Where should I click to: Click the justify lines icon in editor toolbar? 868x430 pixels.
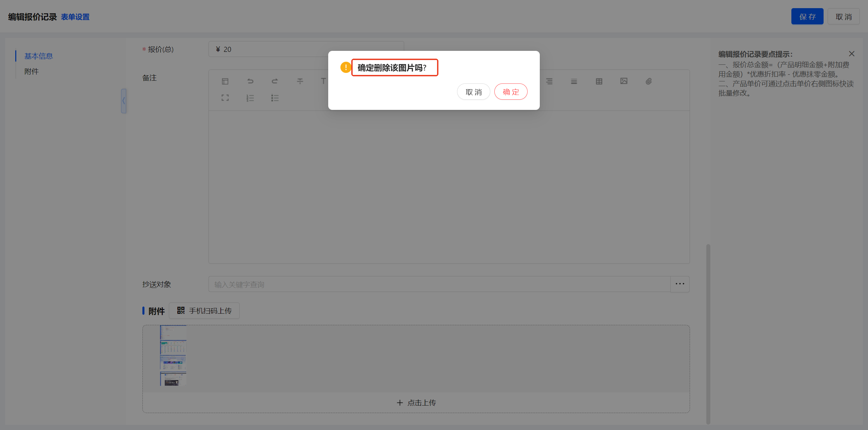[574, 81]
